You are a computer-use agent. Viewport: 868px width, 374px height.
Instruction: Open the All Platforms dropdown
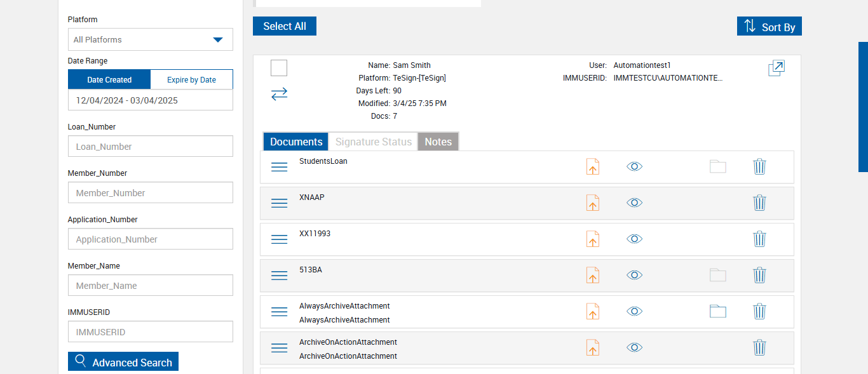(151, 39)
